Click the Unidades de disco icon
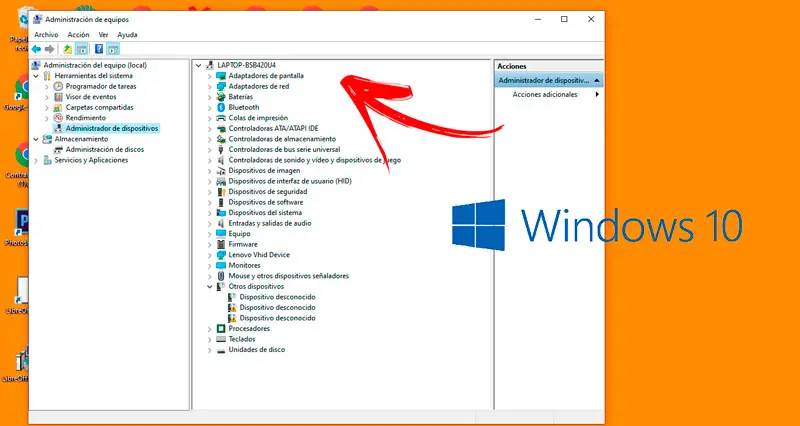 click(221, 350)
